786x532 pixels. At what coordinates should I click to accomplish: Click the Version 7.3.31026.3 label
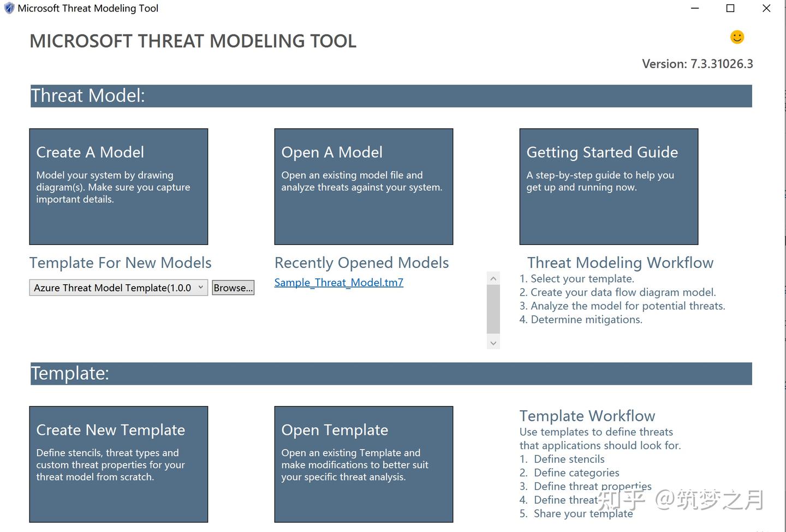click(x=697, y=64)
